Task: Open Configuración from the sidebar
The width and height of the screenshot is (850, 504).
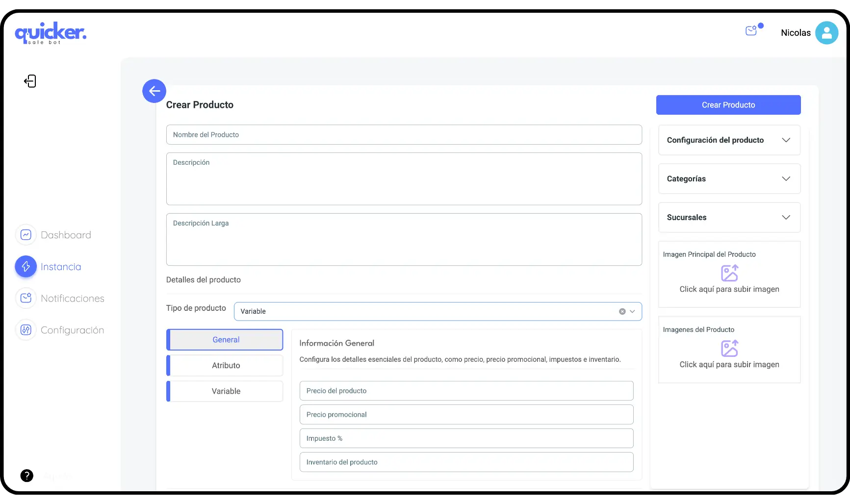Action: click(73, 330)
